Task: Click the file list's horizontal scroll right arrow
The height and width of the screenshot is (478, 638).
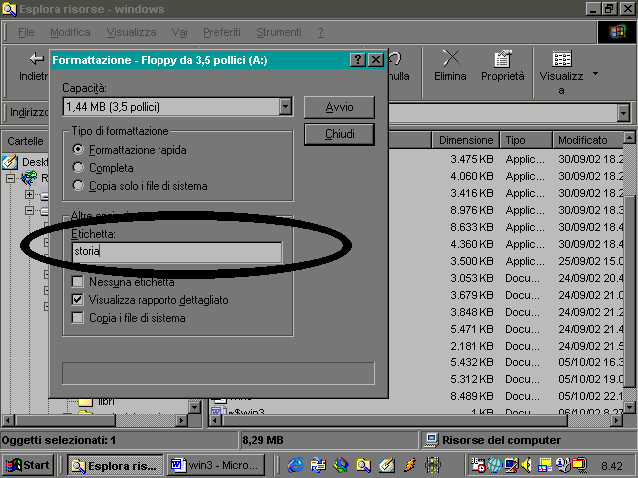Action: click(x=617, y=420)
